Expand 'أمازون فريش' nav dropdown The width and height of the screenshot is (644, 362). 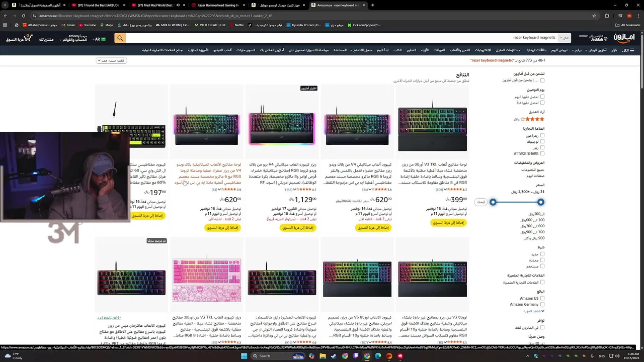[x=596, y=50]
